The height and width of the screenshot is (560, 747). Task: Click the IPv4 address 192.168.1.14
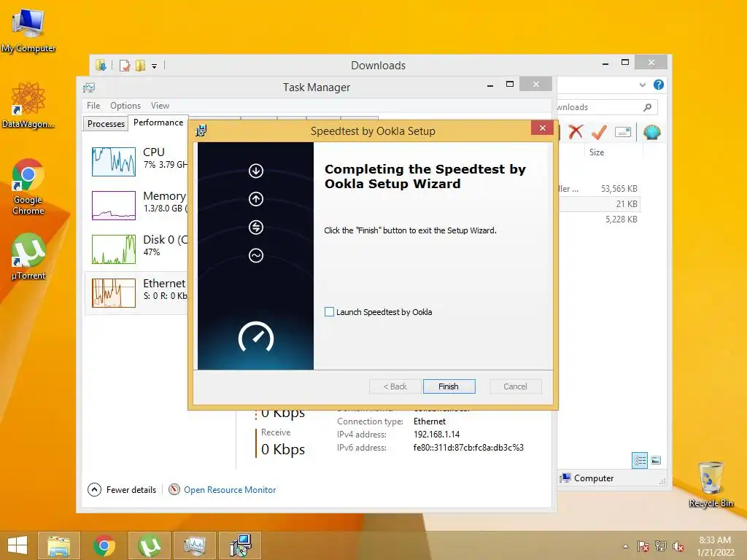(x=436, y=435)
